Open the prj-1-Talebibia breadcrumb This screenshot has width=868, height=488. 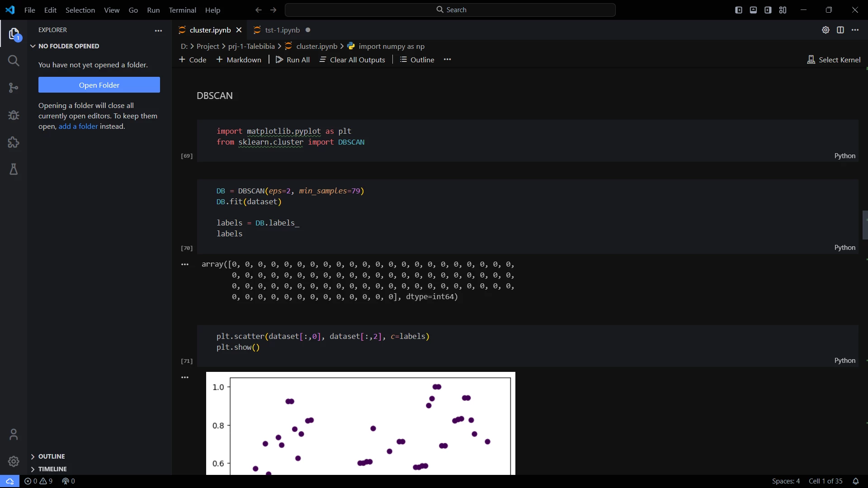pyautogui.click(x=251, y=46)
